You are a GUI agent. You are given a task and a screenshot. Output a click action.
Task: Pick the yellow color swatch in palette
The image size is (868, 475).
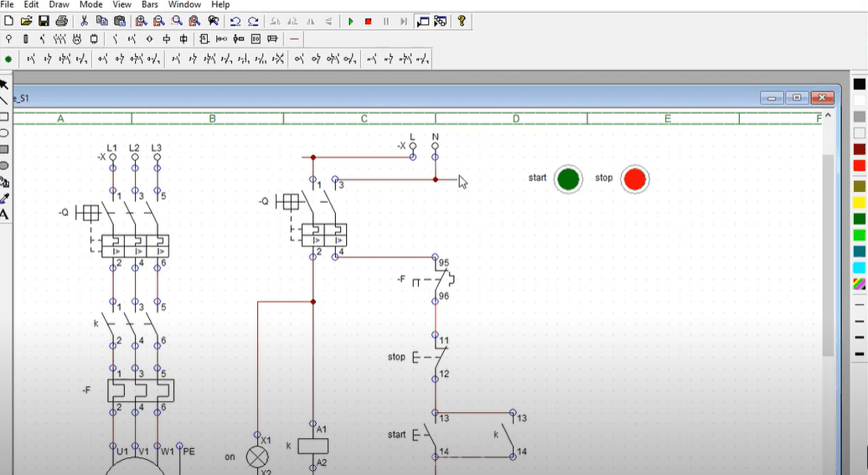[x=859, y=203]
